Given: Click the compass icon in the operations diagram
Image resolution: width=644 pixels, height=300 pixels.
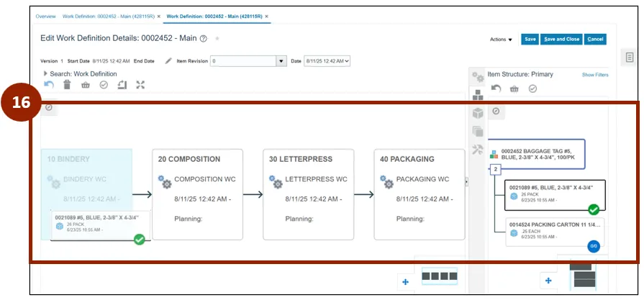Looking at the screenshot, I should point(49,107).
